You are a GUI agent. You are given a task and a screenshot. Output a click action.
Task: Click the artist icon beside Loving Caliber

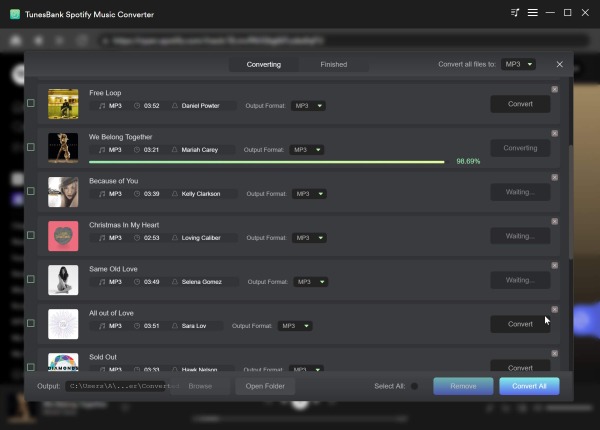pos(175,238)
